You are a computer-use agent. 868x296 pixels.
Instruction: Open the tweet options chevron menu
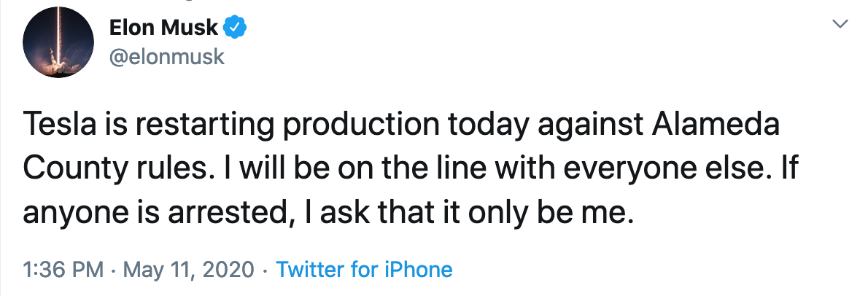point(840,25)
